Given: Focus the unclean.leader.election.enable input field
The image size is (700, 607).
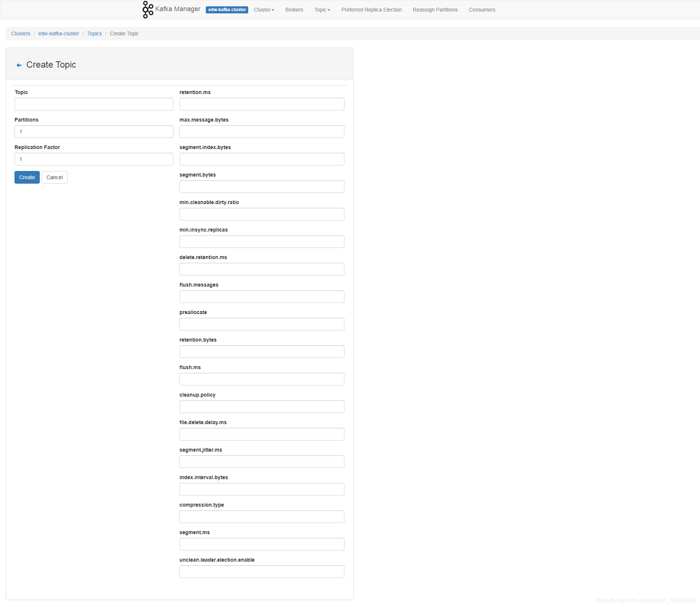Looking at the screenshot, I should [262, 572].
